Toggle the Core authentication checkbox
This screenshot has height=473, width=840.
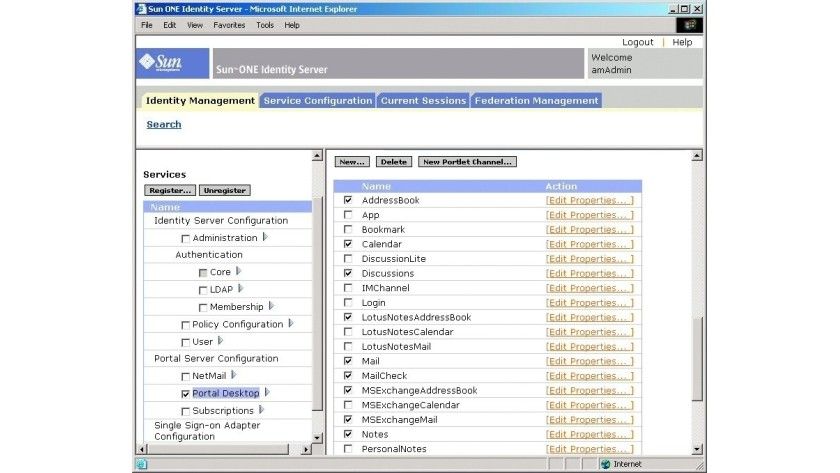tap(202, 273)
